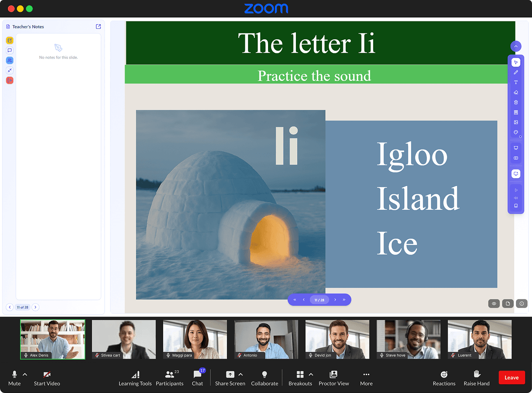Open the Participants panel

click(x=169, y=378)
